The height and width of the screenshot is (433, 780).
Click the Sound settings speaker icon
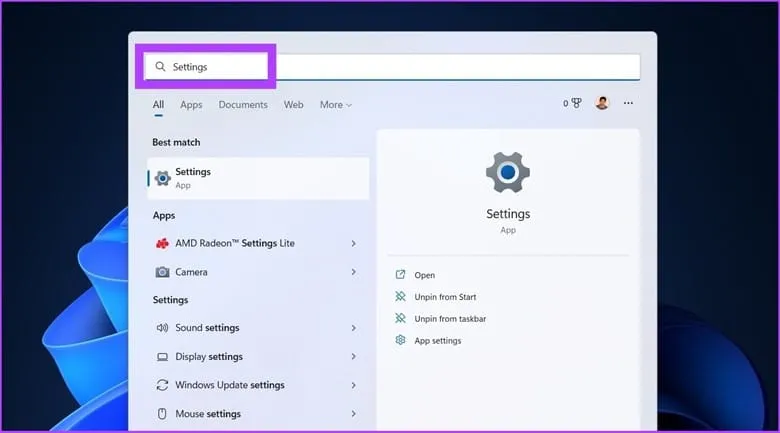163,328
